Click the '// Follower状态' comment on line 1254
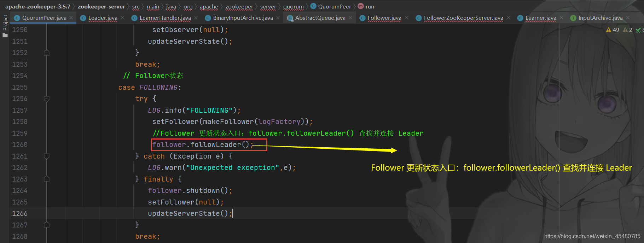 click(153, 76)
